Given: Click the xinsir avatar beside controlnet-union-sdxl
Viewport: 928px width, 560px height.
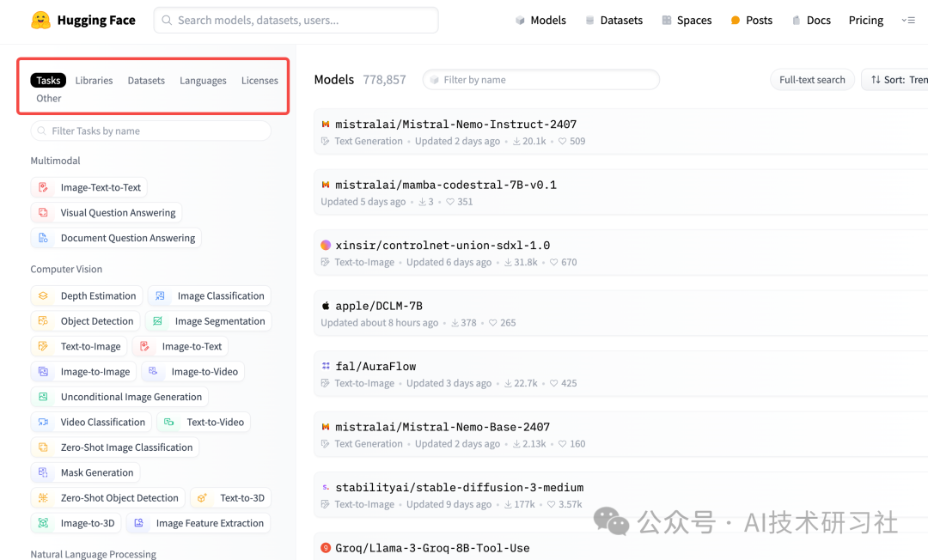Looking at the screenshot, I should click(326, 246).
